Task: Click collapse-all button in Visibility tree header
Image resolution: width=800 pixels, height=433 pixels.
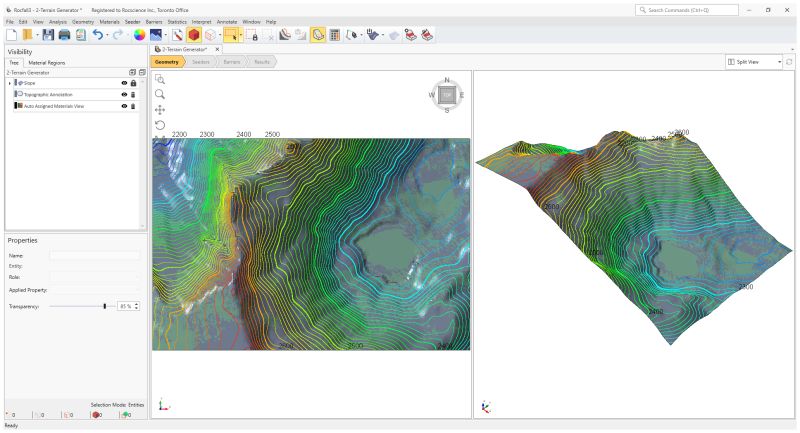Action: click(x=142, y=72)
